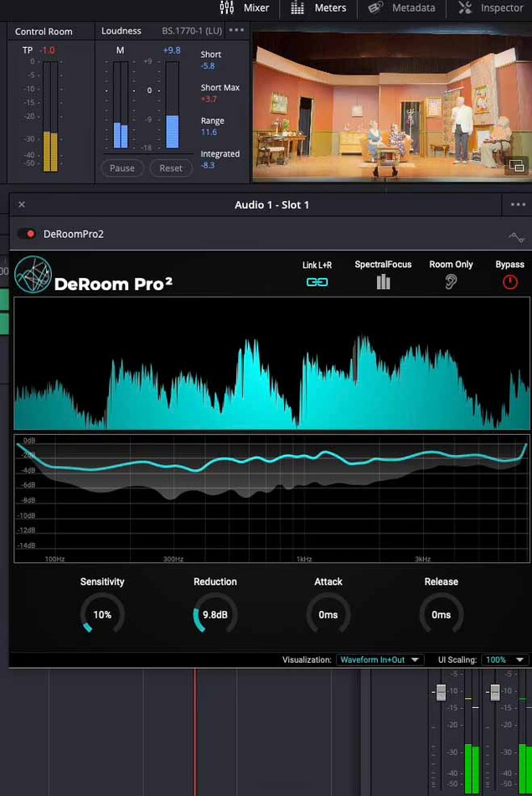Screen dimensions: 532x796
Task: Open the plugin window three-dot menu
Action: (518, 204)
